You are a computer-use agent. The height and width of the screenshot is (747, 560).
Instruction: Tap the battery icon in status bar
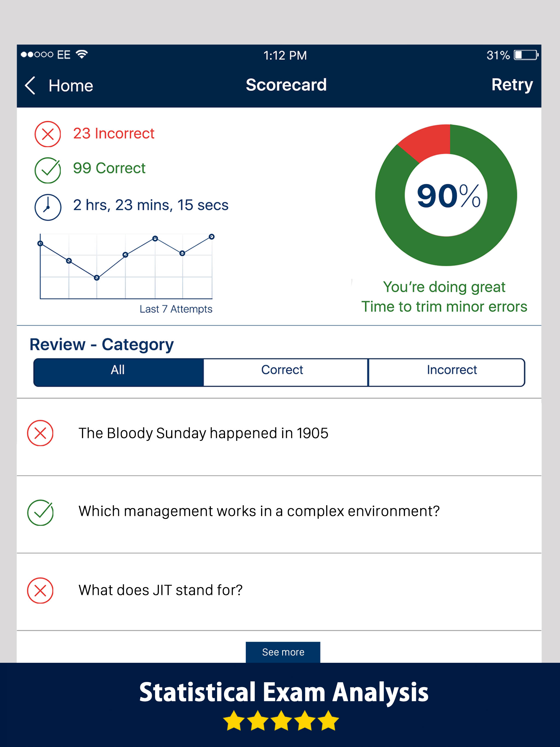pyautogui.click(x=526, y=55)
